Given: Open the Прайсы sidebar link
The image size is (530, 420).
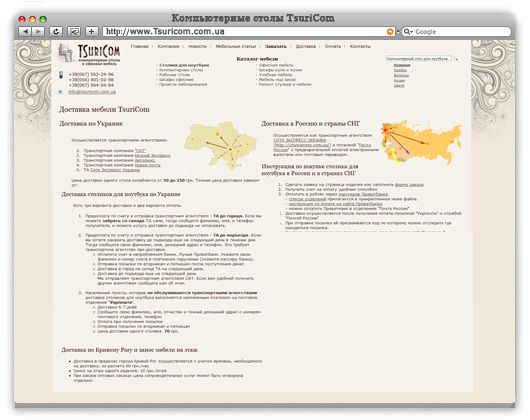Looking at the screenshot, I should (400, 70).
